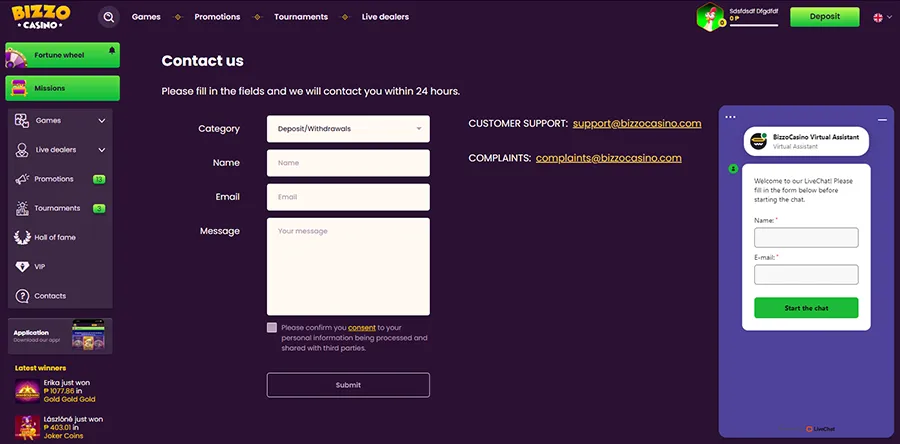
Task: Click the Submit button
Action: (x=348, y=385)
